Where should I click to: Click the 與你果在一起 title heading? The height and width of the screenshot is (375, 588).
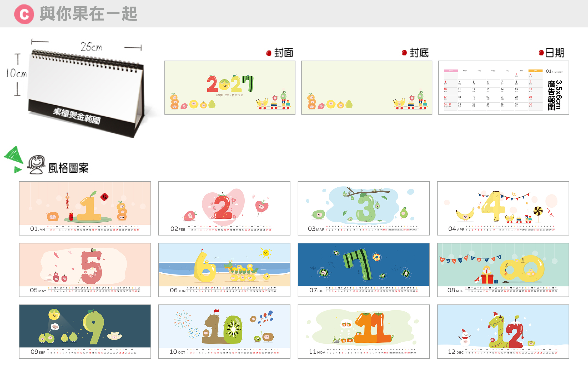coord(88,14)
